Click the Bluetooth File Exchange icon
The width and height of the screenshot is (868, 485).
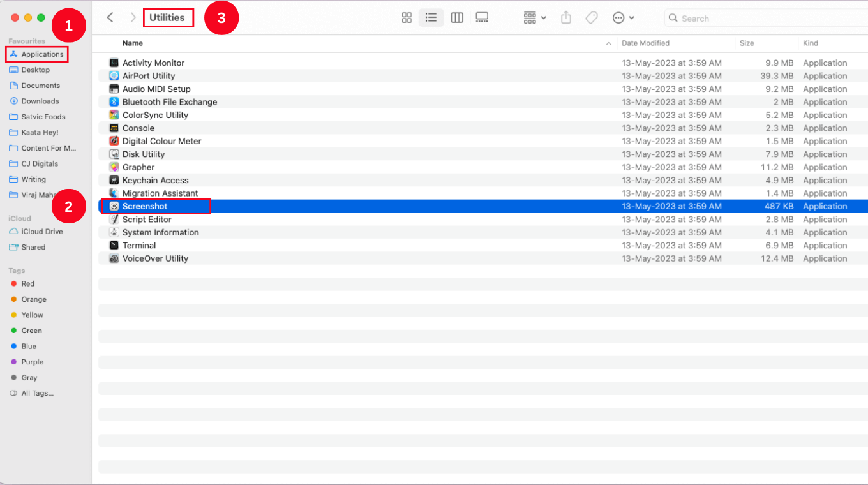point(114,102)
